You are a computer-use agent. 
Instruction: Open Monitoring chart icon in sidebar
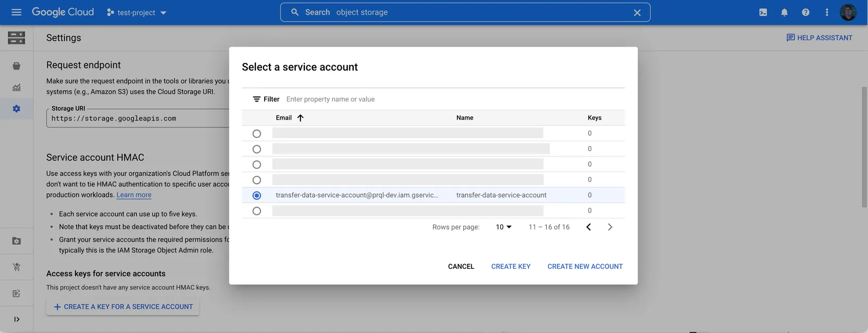[16, 87]
